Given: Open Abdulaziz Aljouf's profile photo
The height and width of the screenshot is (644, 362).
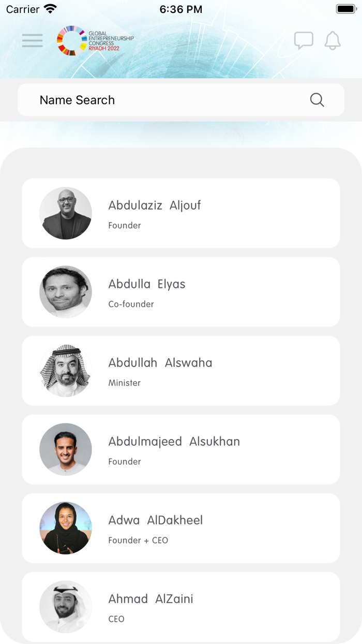Looking at the screenshot, I should (66, 213).
